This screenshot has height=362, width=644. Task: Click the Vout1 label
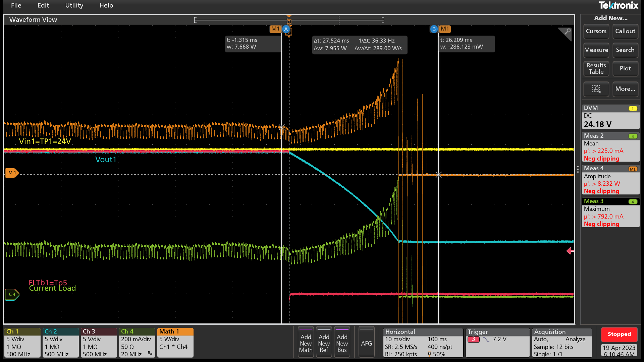(x=106, y=160)
